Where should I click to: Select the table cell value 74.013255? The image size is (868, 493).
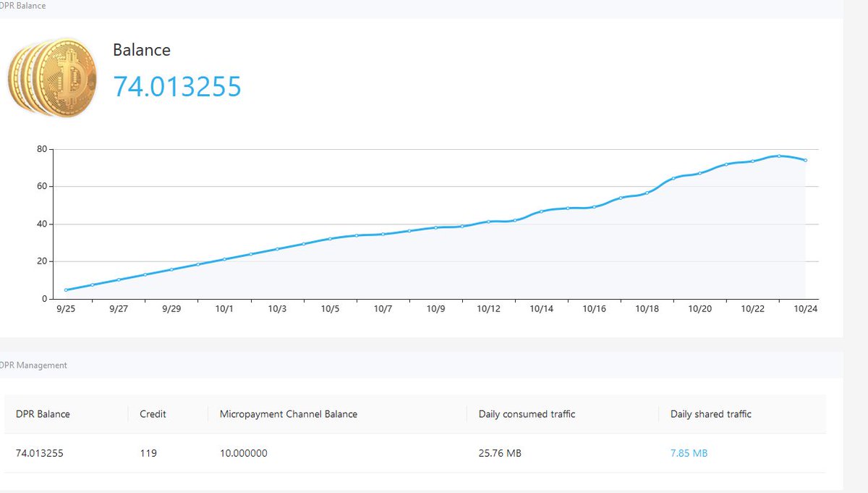click(x=40, y=453)
